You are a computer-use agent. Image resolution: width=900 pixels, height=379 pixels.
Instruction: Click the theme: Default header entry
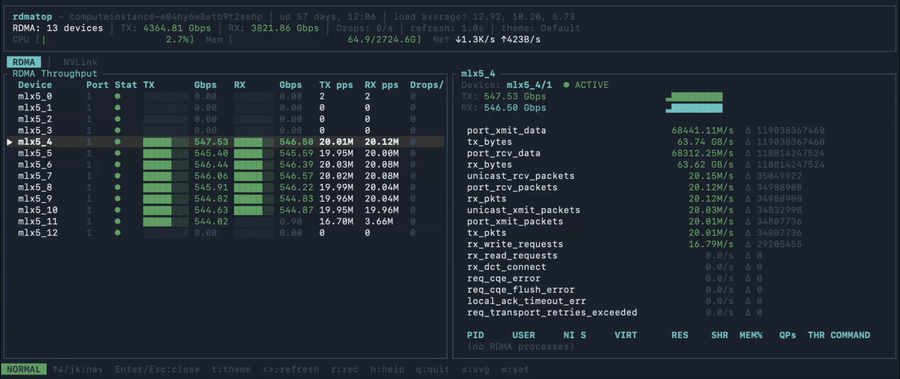541,28
